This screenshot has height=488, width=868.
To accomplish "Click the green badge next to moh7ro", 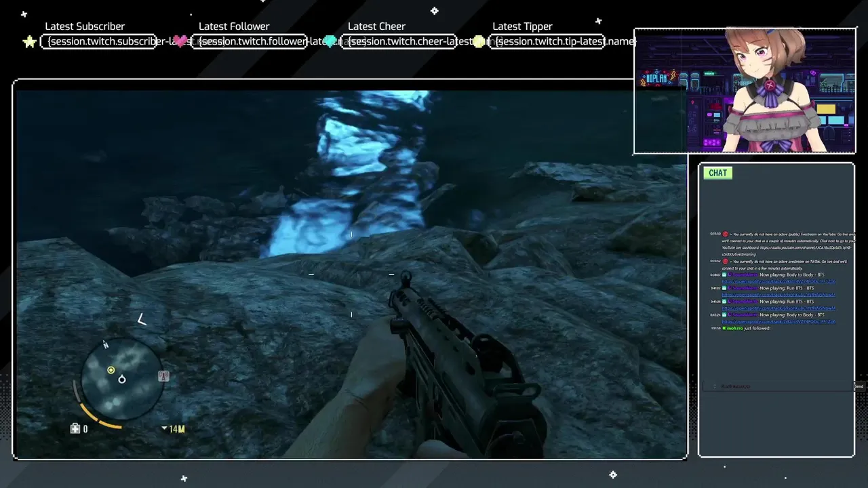I will coord(724,328).
